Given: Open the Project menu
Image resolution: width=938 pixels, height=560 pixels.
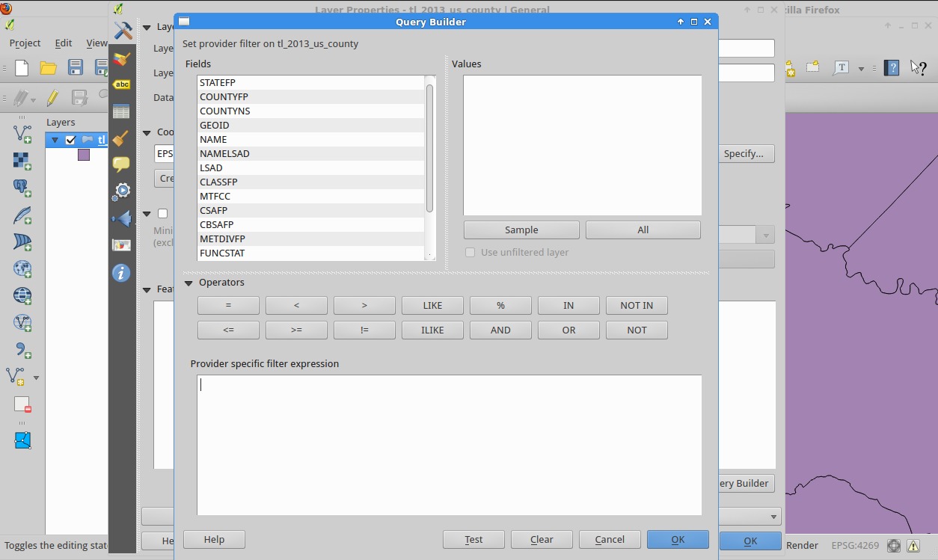Looking at the screenshot, I should (25, 43).
